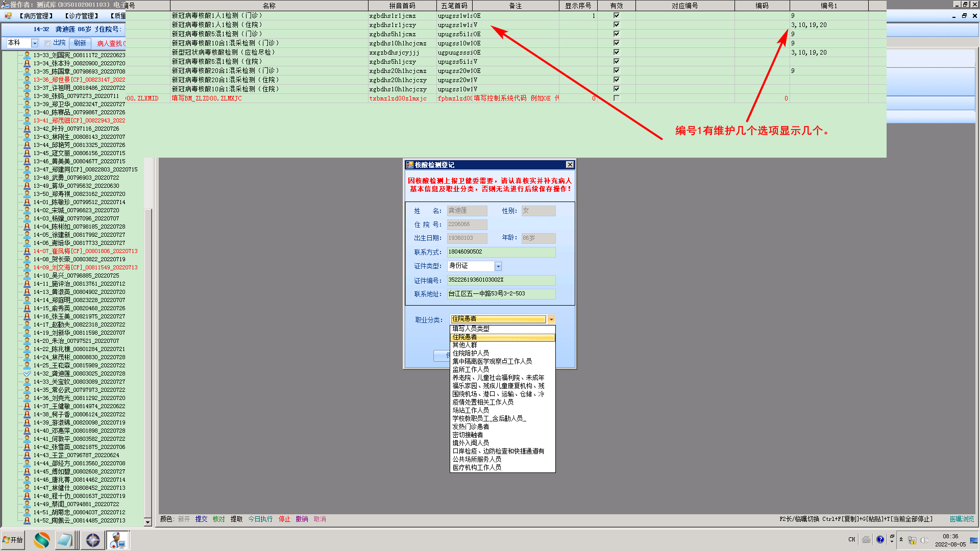This screenshot has width=980, height=551.
Task: Click patient icon for 14-07 崔凤梅
Action: (x=27, y=251)
